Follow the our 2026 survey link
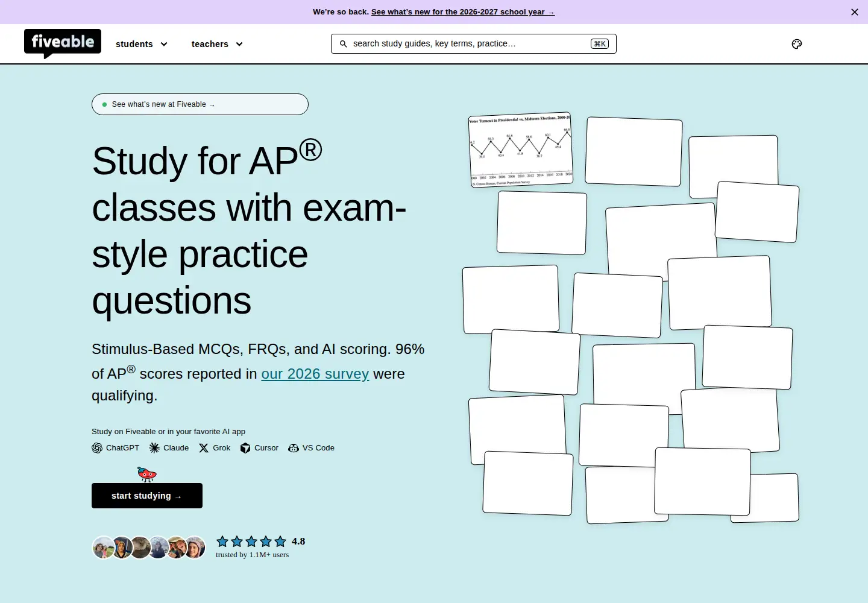The image size is (868, 603). (x=315, y=374)
